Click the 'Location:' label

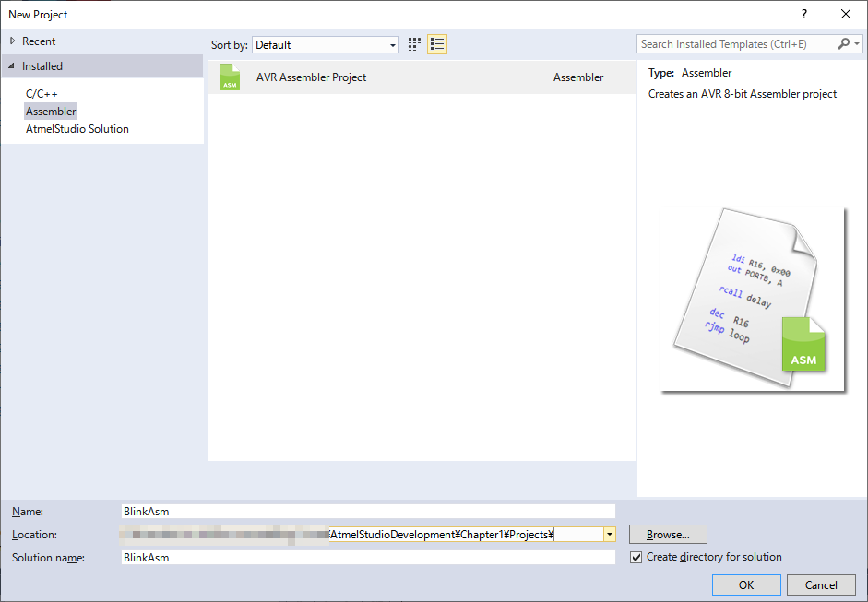pyautogui.click(x=34, y=535)
